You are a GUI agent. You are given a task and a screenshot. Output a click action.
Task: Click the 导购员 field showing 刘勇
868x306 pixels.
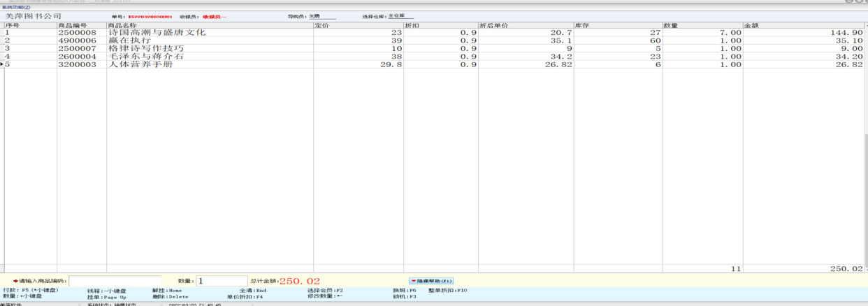322,16
